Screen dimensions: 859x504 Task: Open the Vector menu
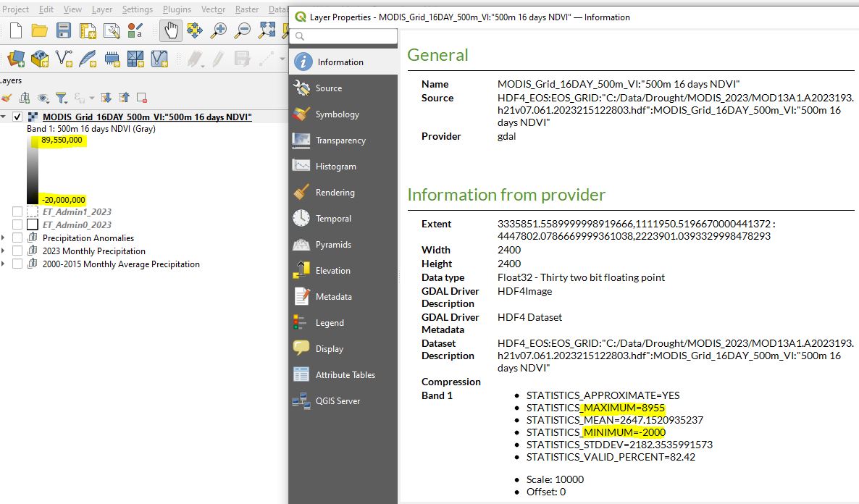[x=213, y=9]
